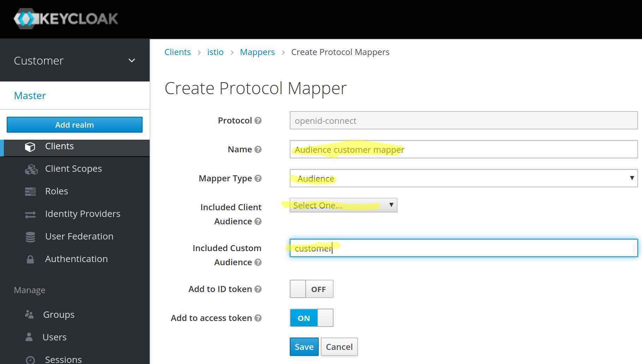The height and width of the screenshot is (364, 642).
Task: Click the Add realm button
Action: [x=74, y=125]
